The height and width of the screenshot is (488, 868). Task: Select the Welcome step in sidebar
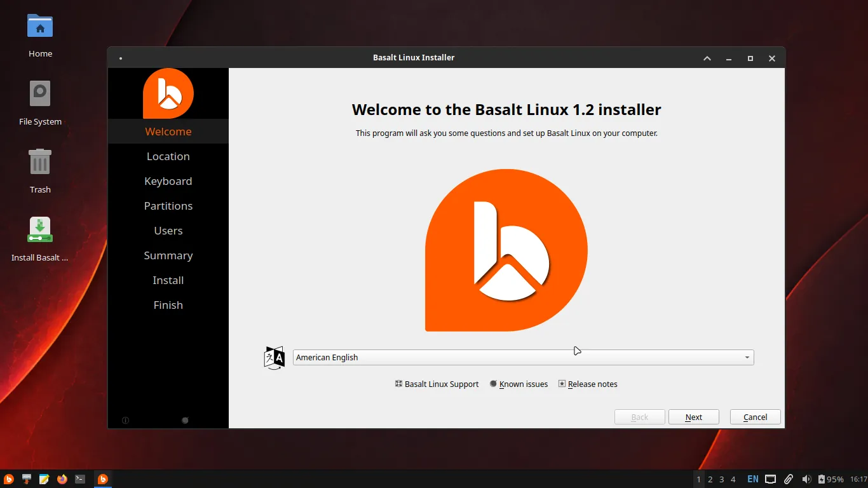coord(168,132)
